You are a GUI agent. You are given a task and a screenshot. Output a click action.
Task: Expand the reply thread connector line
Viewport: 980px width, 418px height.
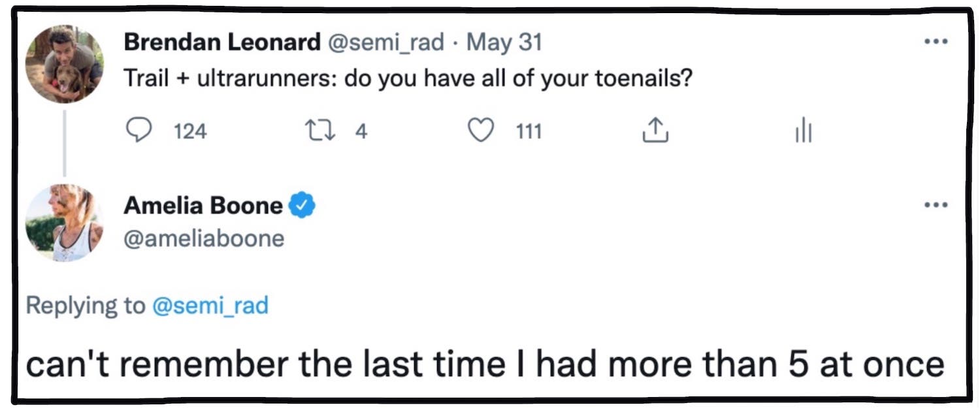[63, 145]
